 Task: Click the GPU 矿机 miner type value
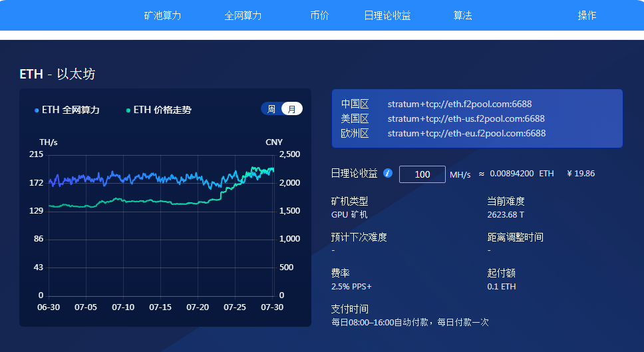point(349,215)
